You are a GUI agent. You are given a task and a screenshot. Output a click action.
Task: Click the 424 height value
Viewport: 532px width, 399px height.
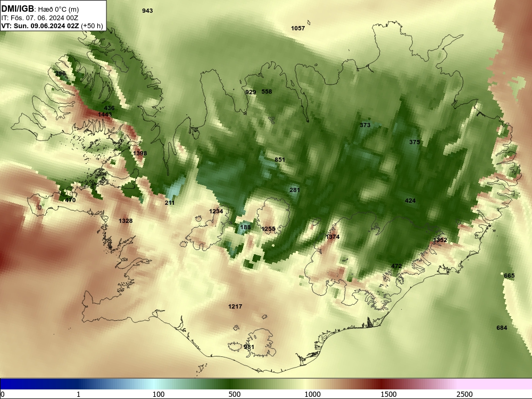click(410, 201)
